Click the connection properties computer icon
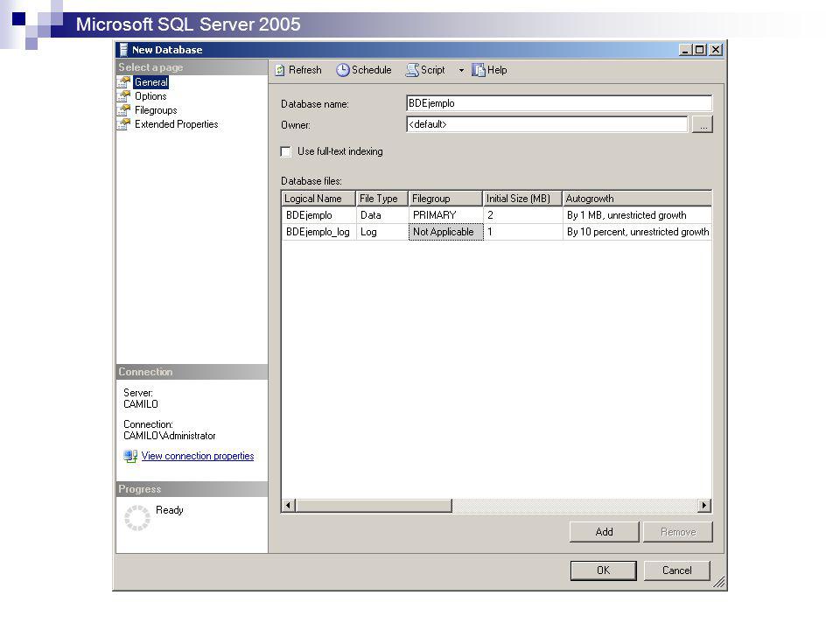This screenshot has width=840, height=630. [130, 456]
